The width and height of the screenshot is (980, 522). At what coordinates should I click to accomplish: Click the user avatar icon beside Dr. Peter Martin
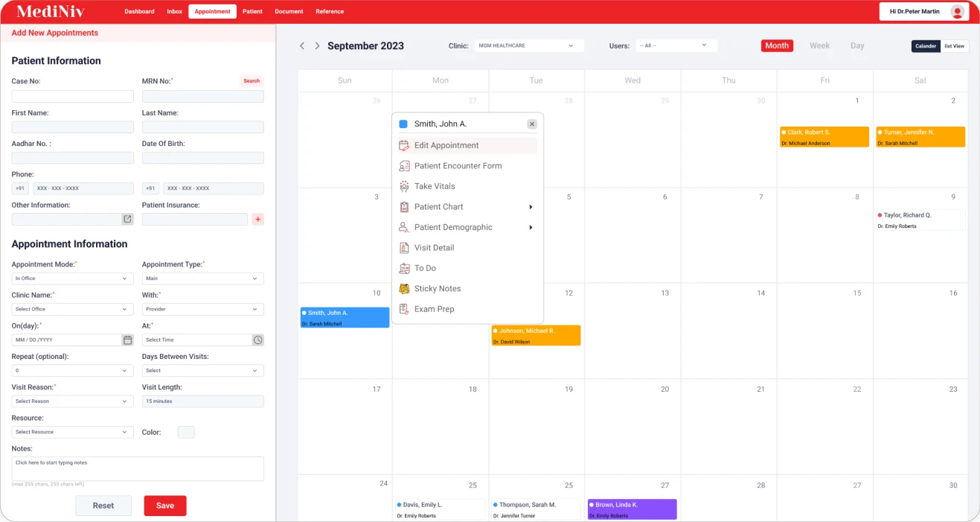957,12
